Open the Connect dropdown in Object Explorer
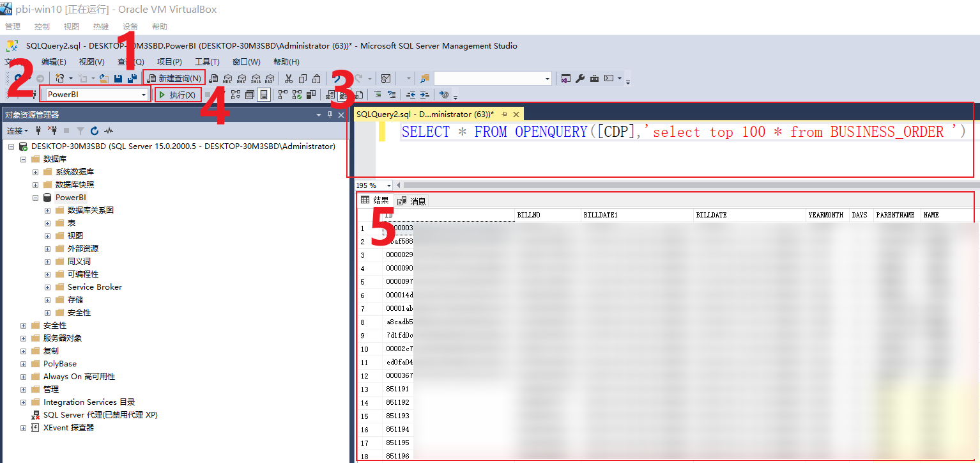The image size is (980, 463). 17,130
